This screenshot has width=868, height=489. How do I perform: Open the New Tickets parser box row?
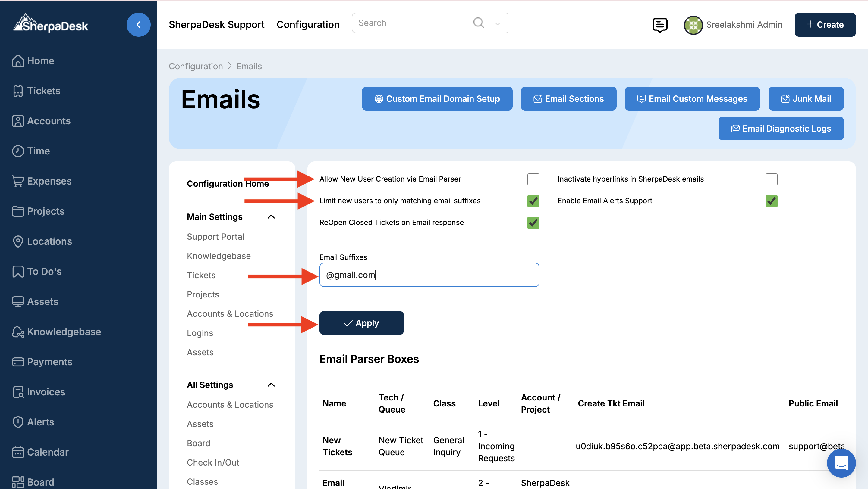(581, 446)
